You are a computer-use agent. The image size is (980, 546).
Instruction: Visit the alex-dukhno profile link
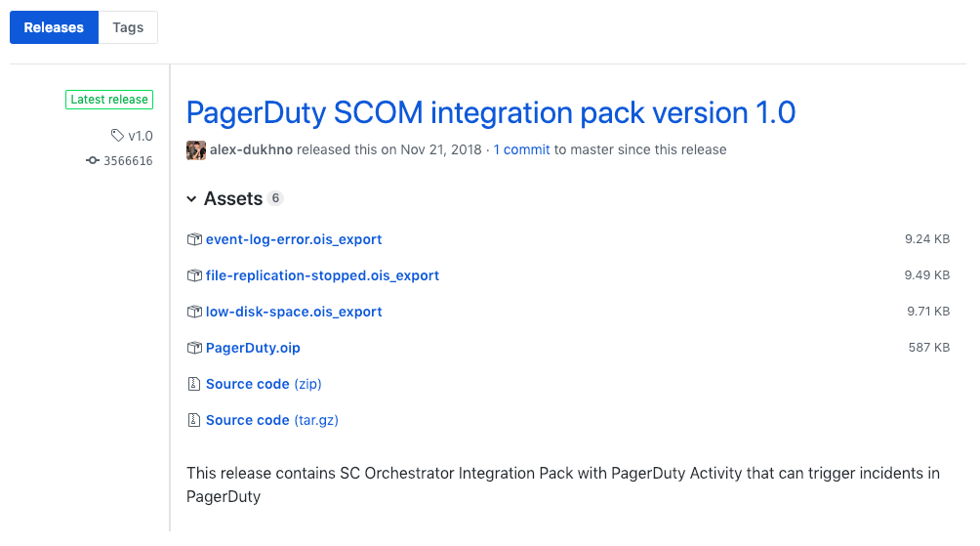(251, 149)
